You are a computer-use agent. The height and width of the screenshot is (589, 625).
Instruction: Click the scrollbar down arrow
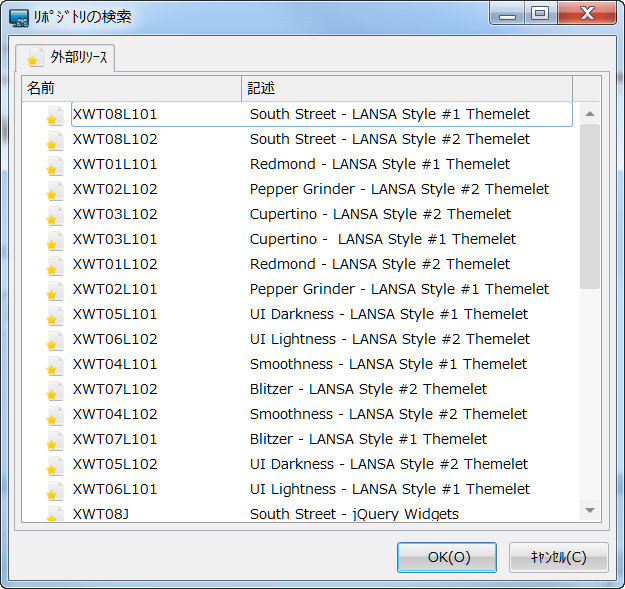pyautogui.click(x=590, y=510)
